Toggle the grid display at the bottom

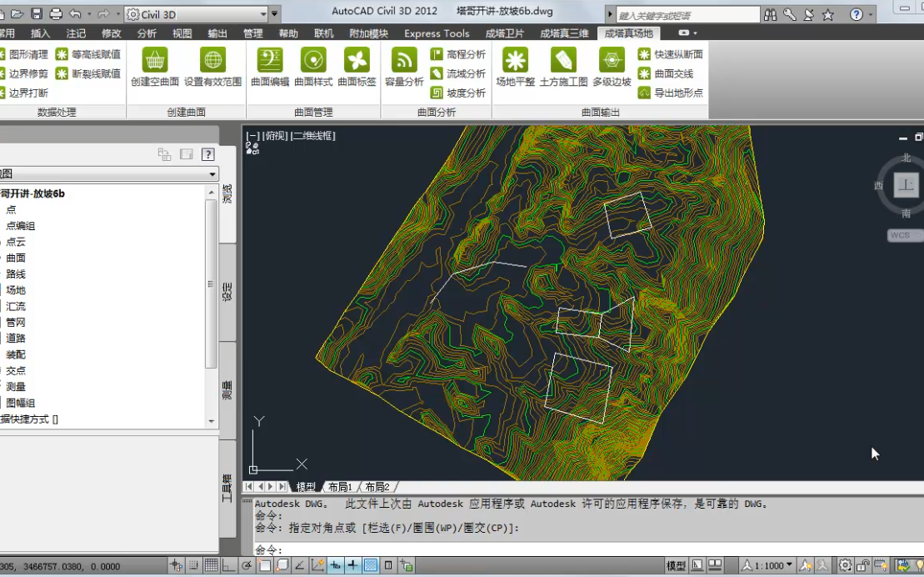(209, 565)
